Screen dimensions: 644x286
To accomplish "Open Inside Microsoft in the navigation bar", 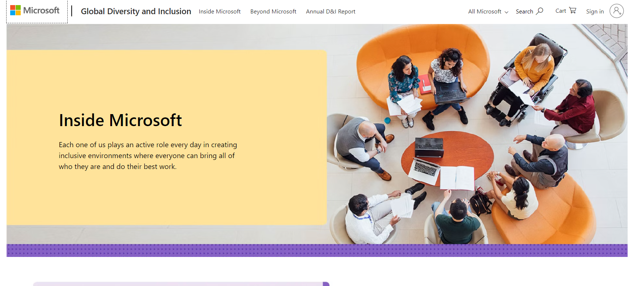I will [219, 12].
